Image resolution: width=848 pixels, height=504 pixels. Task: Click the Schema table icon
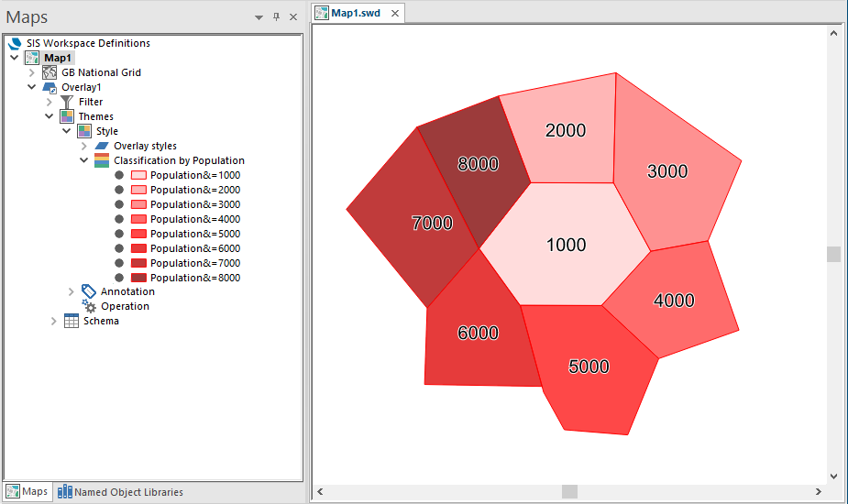(x=72, y=321)
